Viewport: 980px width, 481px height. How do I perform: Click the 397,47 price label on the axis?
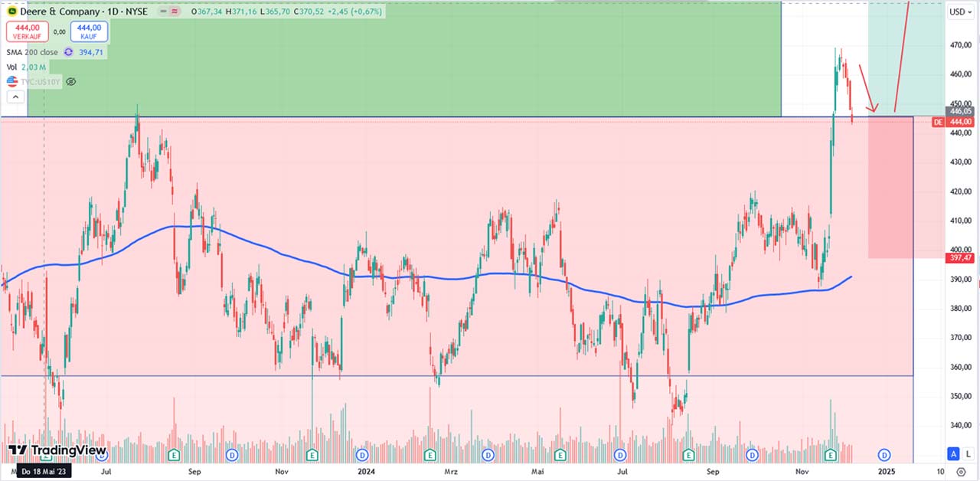point(962,258)
